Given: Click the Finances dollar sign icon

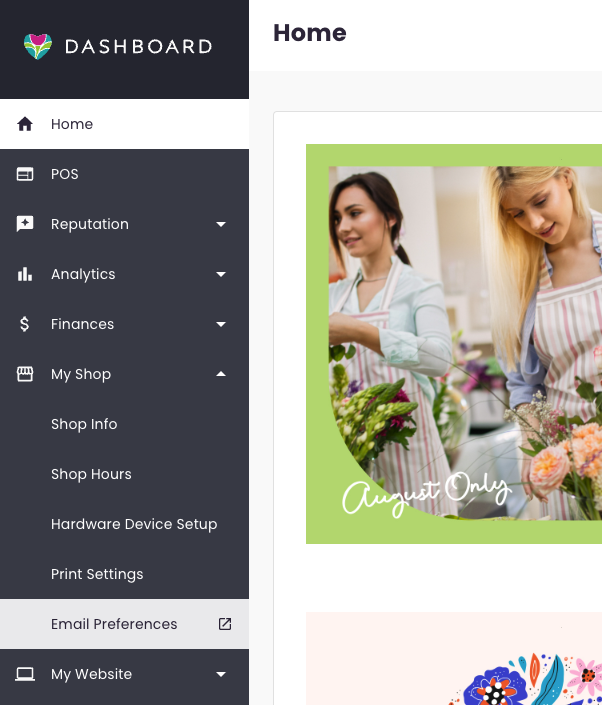Looking at the screenshot, I should (x=25, y=324).
